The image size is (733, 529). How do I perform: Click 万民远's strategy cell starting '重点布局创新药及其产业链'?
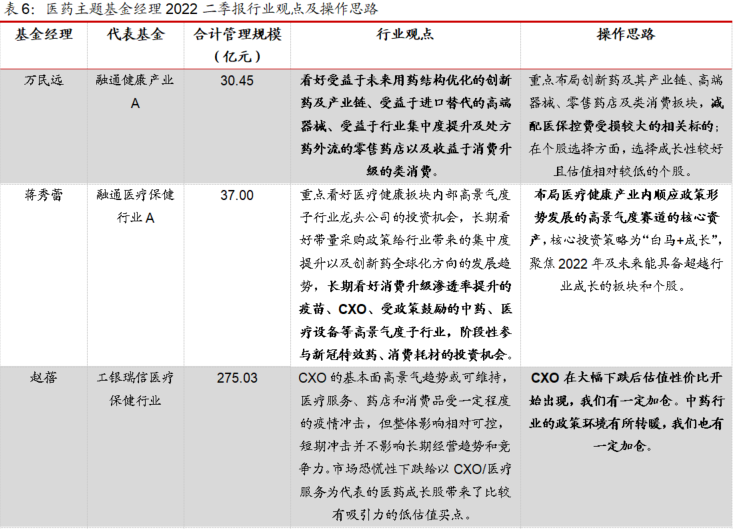[x=626, y=126]
